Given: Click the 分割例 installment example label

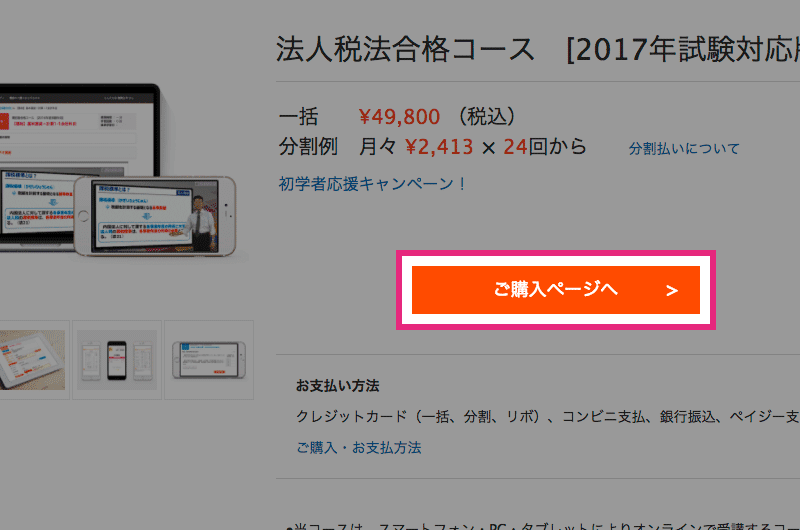Looking at the screenshot, I should tap(308, 147).
